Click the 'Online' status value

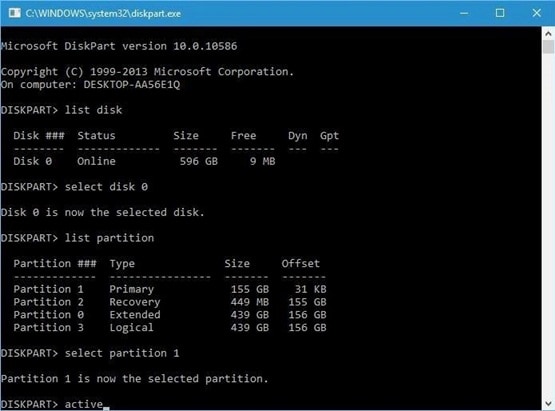tap(96, 161)
